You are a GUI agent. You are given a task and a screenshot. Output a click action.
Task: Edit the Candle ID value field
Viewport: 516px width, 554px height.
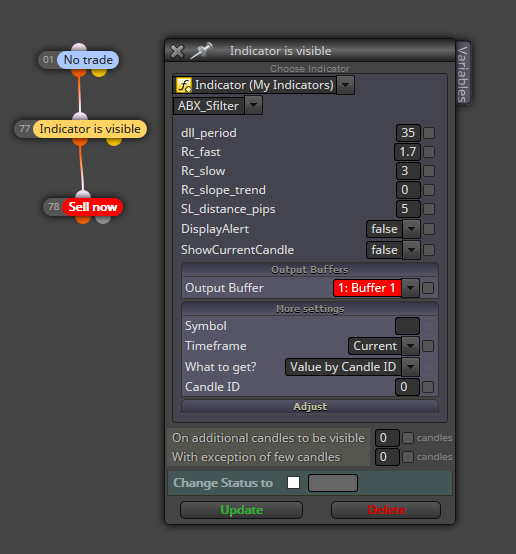tap(407, 387)
